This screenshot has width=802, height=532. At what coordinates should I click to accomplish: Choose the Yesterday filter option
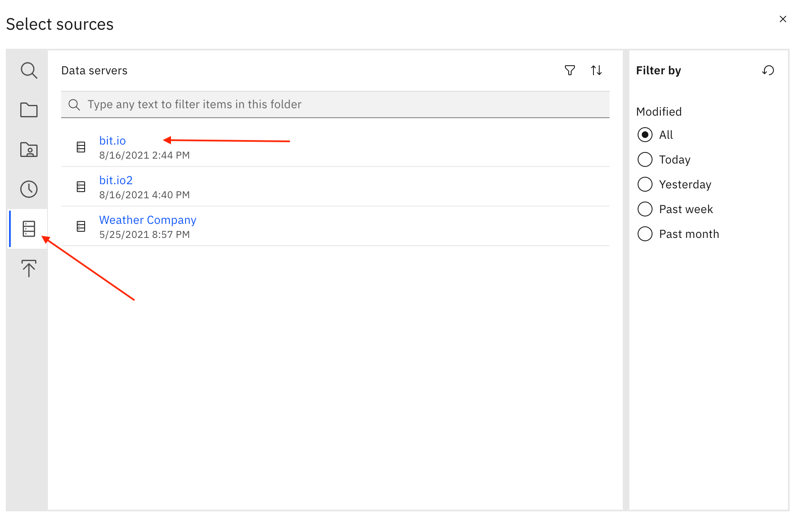click(x=645, y=184)
